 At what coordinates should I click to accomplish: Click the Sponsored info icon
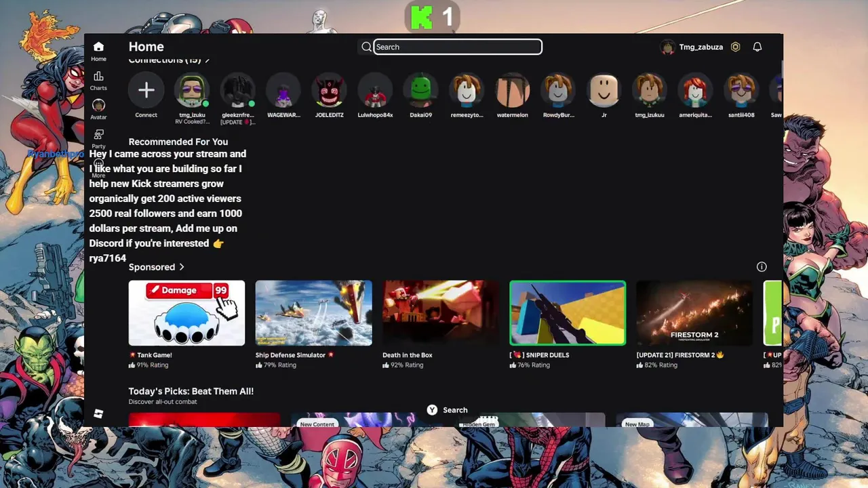[762, 267]
